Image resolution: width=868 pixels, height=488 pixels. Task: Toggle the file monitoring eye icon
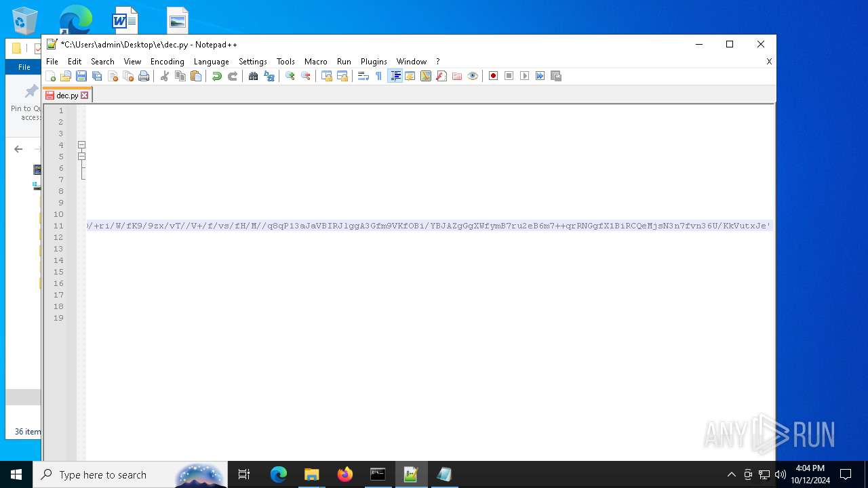[x=473, y=76]
